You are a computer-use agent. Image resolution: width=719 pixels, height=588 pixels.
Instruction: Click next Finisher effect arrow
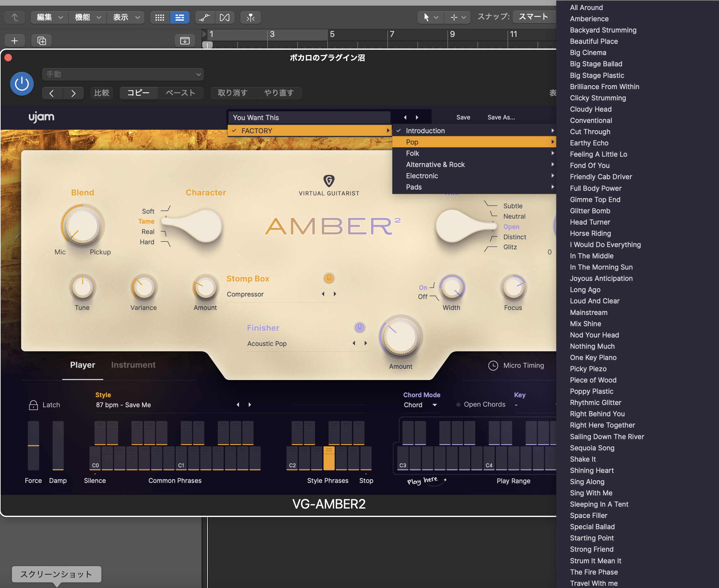coord(365,343)
